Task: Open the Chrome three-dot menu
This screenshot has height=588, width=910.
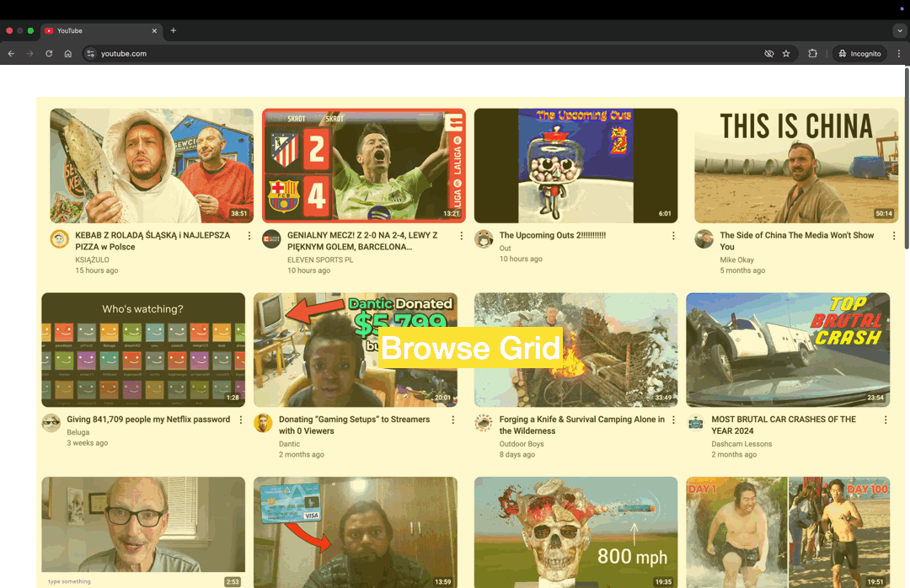Action: click(899, 53)
